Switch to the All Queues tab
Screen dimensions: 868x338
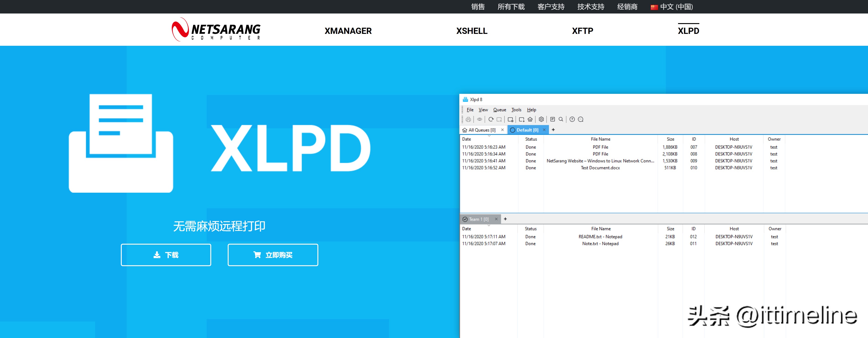[481, 130]
